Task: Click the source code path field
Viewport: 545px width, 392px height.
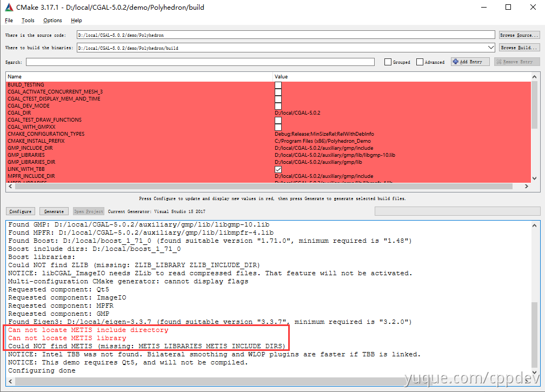Action: click(x=285, y=35)
